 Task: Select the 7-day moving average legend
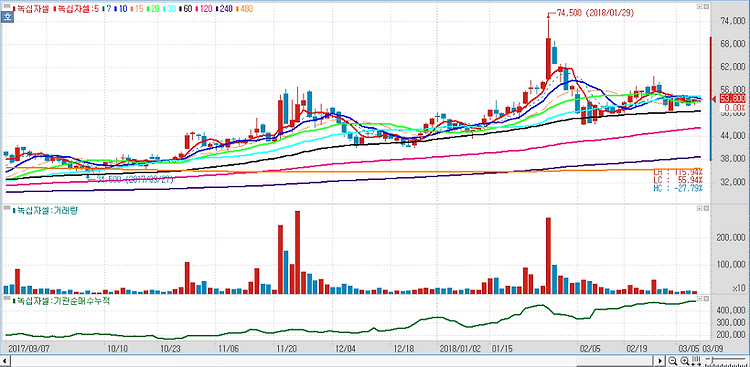108,9
